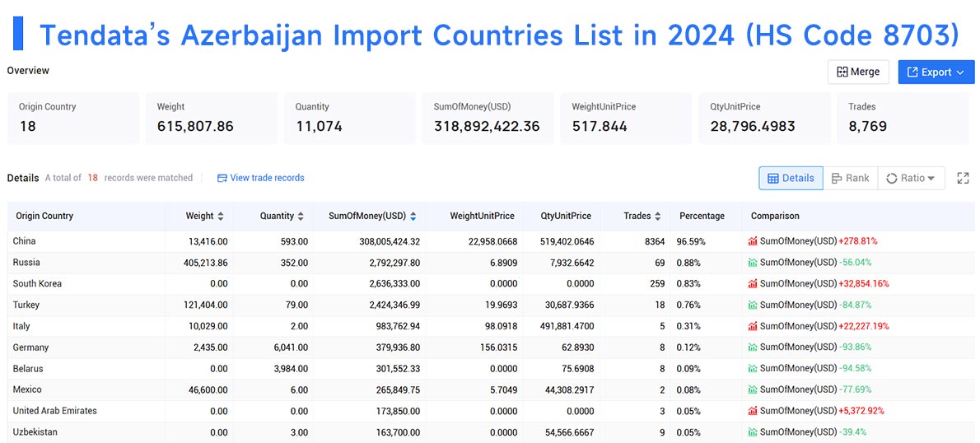980x443 pixels.
Task: Click Belarus comparison chart icon
Action: coord(753,369)
